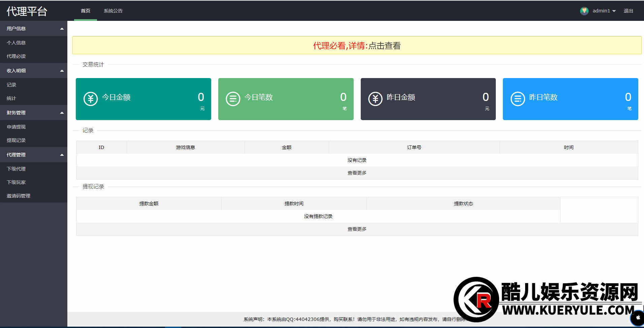Click the Apple icon at bottom right corner

point(638,318)
